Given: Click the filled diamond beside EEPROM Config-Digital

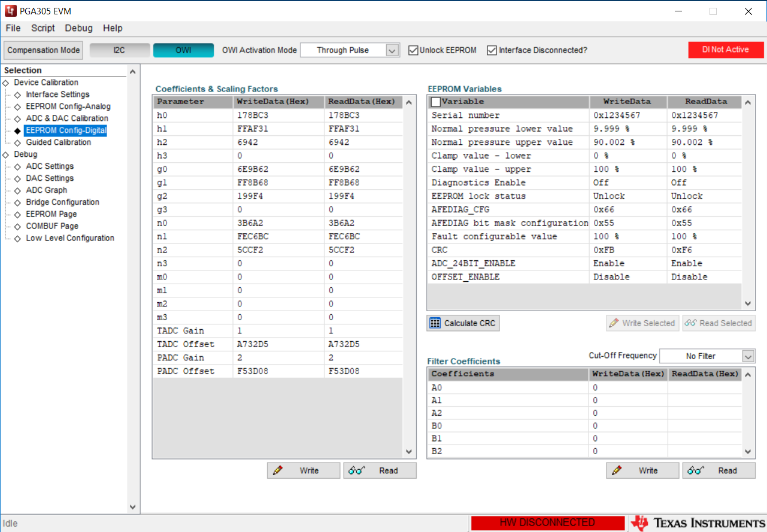Looking at the screenshot, I should point(17,130).
